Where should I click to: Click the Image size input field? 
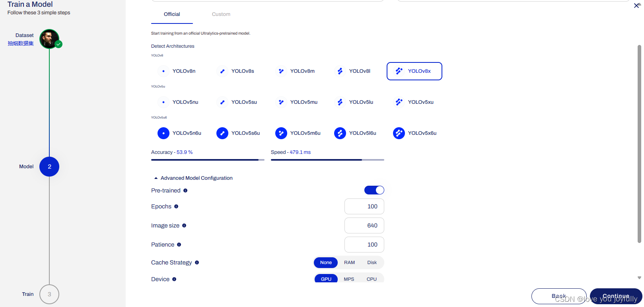pos(364,225)
